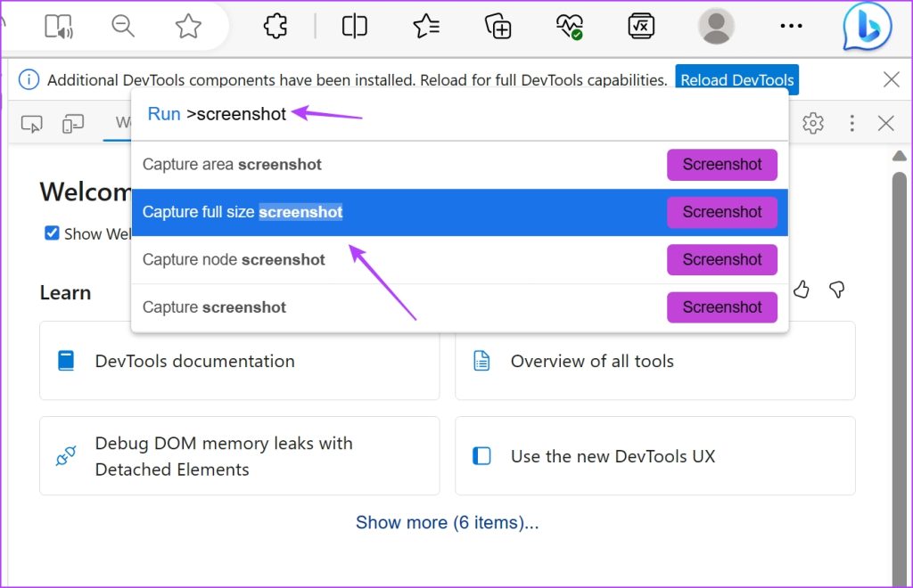Image resolution: width=913 pixels, height=588 pixels.
Task: Open the Math Solver toolbar icon
Action: (x=640, y=26)
